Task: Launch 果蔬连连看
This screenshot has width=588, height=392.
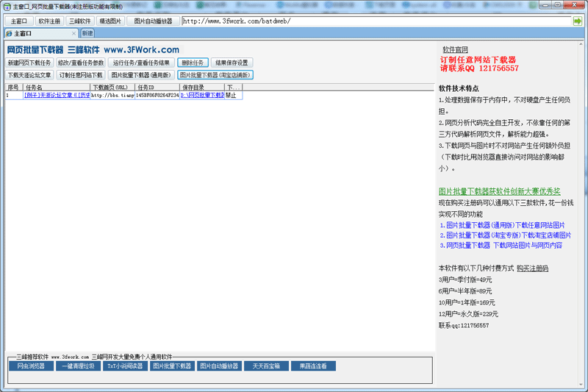Action: click(x=313, y=366)
